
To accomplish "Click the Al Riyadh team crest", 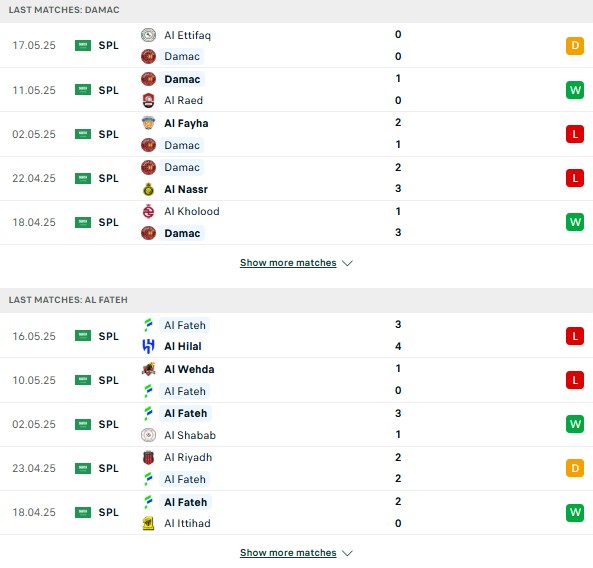I will (x=148, y=457).
